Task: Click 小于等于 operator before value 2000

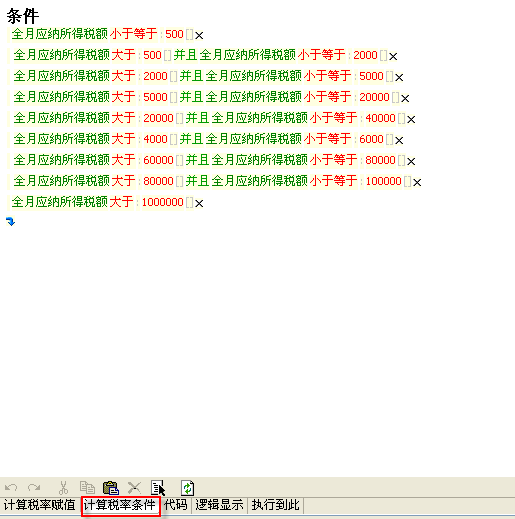Action: pos(321,55)
